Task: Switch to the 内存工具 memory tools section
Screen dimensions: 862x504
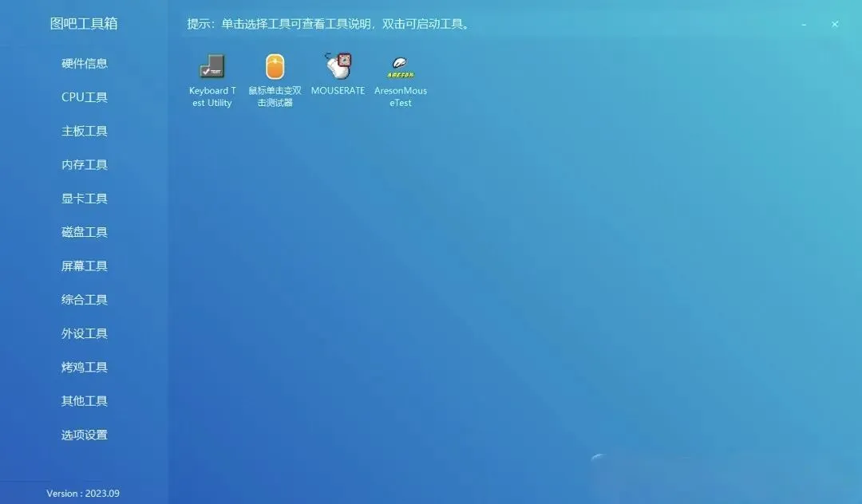Action: pyautogui.click(x=84, y=164)
